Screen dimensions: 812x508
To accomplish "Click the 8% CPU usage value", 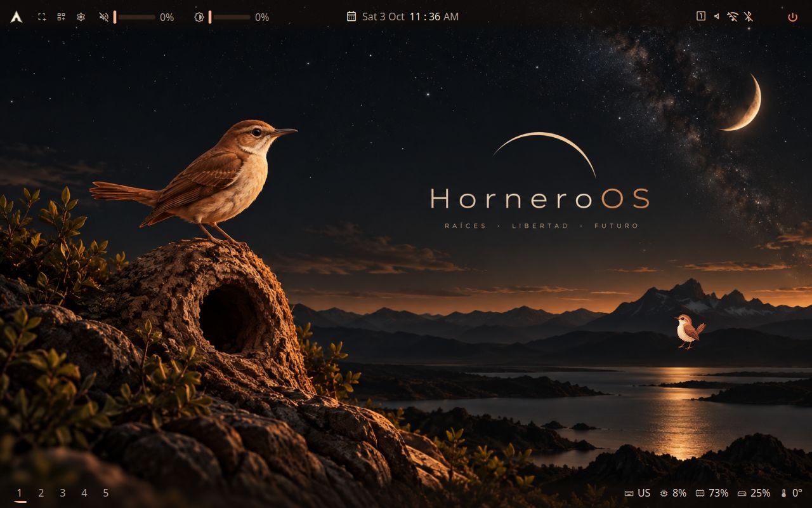I will point(679,493).
